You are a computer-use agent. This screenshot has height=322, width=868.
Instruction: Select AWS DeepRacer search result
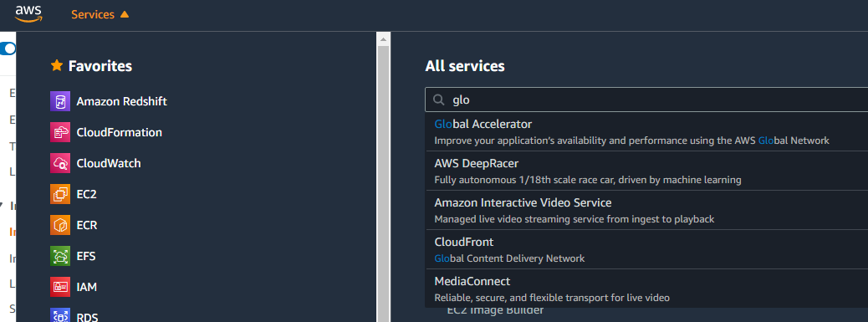tap(646, 171)
